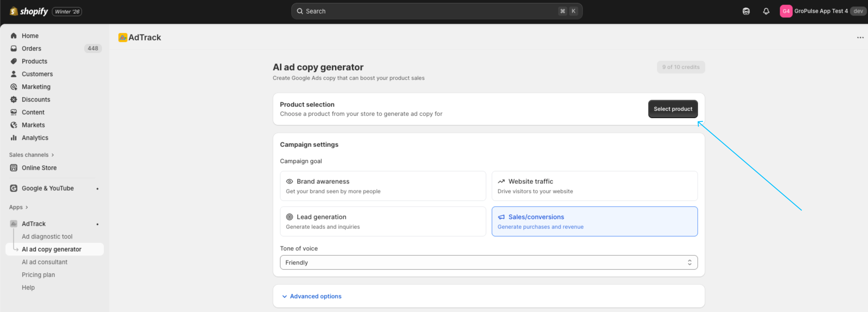
Task: Click the Home icon in sidebar
Action: pyautogui.click(x=14, y=36)
